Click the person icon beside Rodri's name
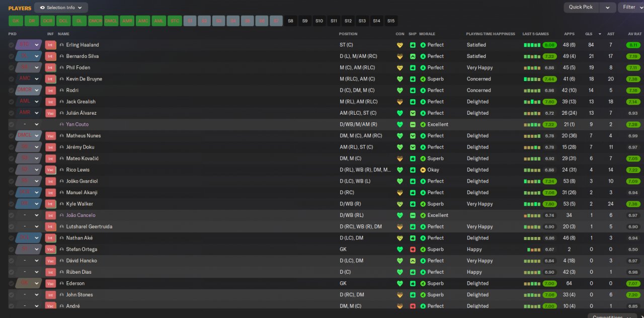644x318 pixels. click(62, 91)
